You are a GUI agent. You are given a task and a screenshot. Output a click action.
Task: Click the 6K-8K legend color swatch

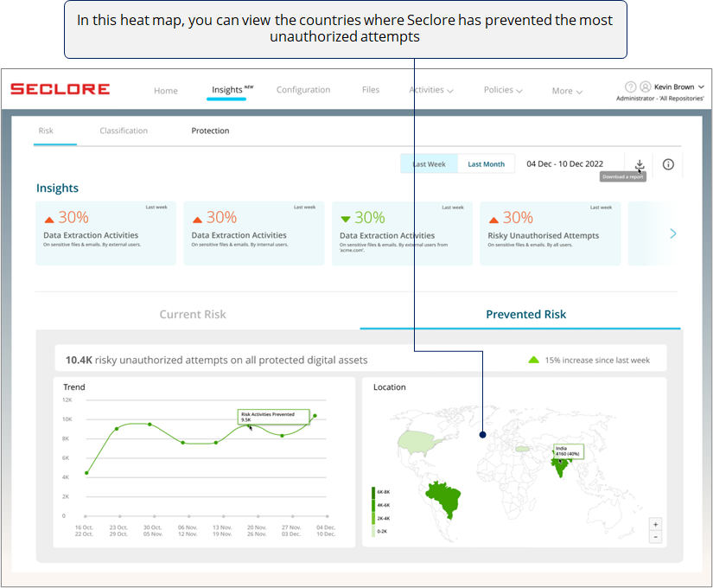pos(373,493)
